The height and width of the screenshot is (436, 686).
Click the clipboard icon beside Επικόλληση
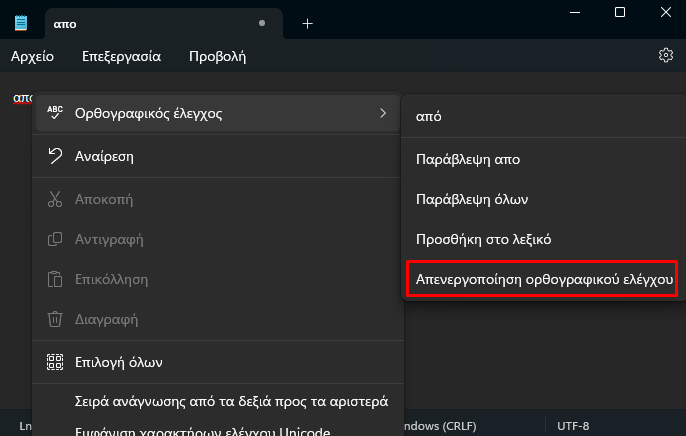coord(55,279)
